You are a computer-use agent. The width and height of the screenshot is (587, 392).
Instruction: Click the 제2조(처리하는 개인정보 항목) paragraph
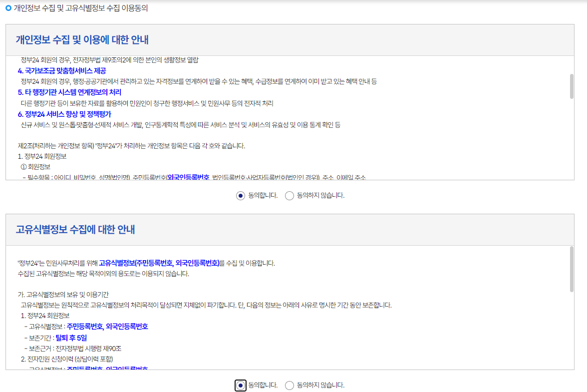(131, 146)
